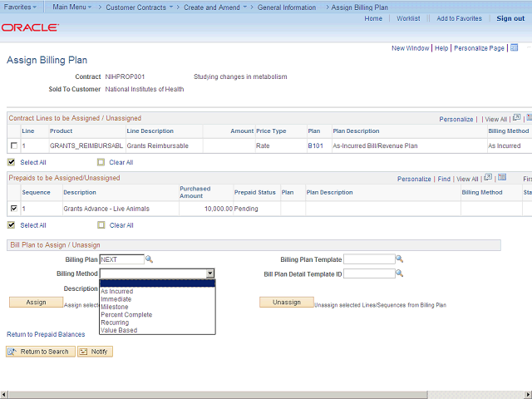The image size is (532, 399).
Task: Click the Billing Plan text field
Action: click(121, 259)
